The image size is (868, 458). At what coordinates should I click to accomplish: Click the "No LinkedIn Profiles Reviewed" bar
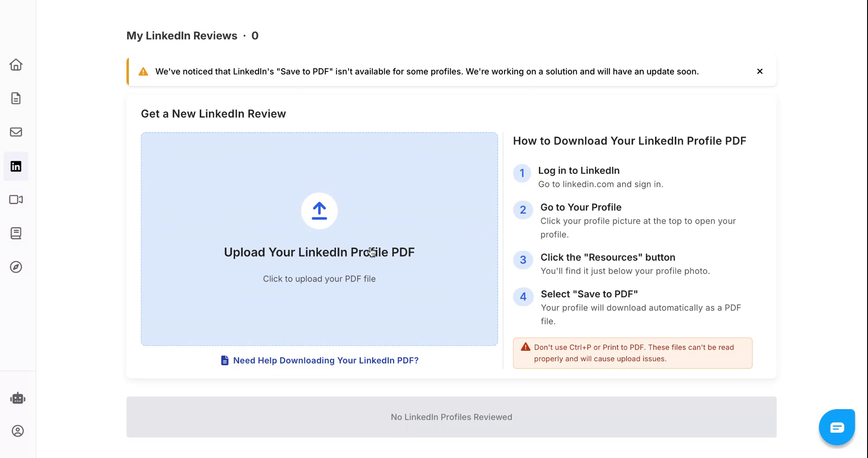(451, 417)
